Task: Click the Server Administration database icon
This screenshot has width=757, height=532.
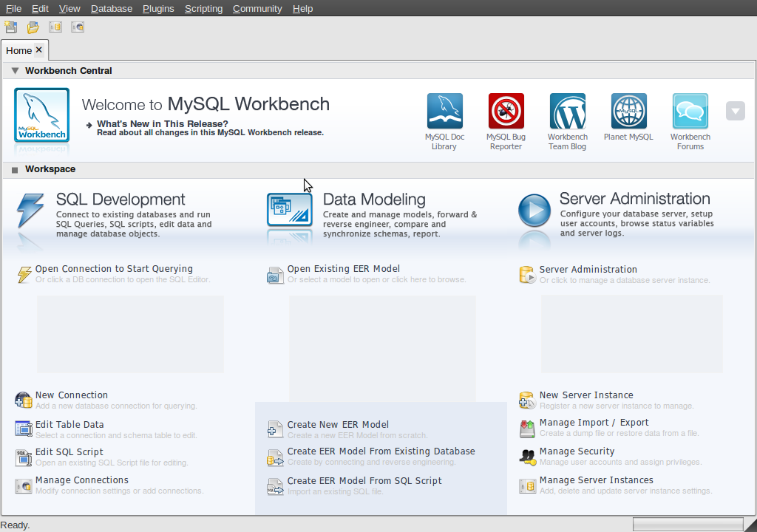Action: 527,275
